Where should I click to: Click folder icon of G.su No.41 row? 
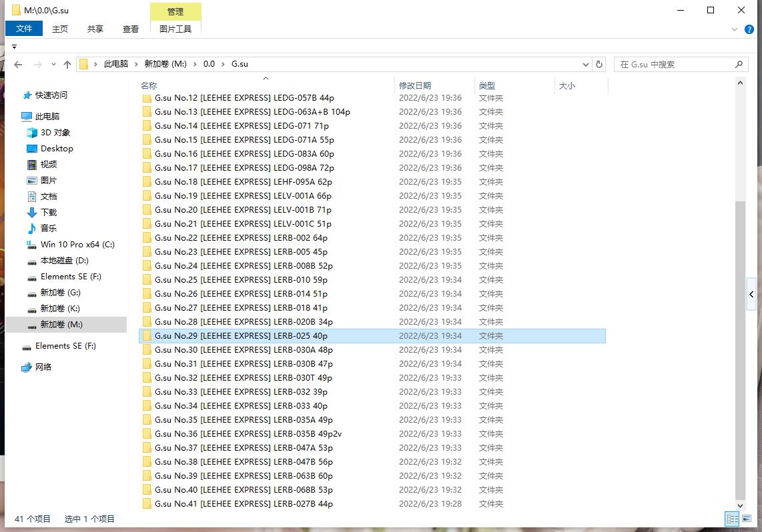147,504
